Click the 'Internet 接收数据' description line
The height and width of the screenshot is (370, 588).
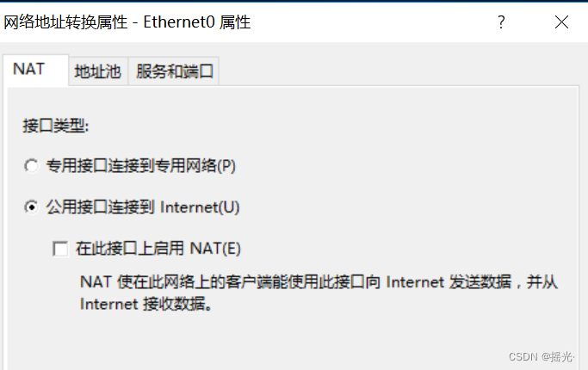tap(146, 304)
